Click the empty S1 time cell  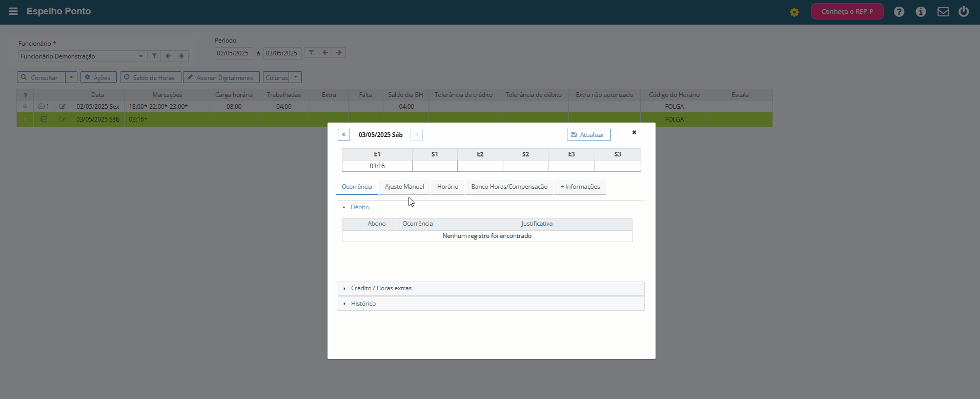tap(435, 166)
